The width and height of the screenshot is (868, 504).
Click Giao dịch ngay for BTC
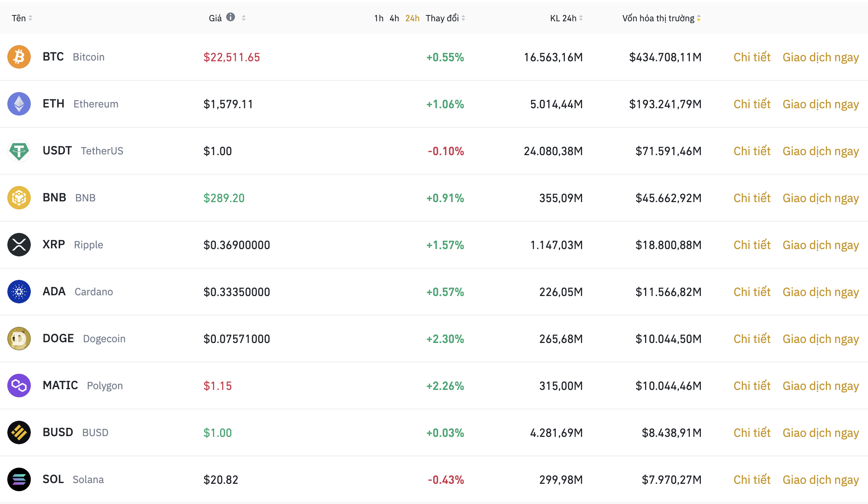(821, 58)
